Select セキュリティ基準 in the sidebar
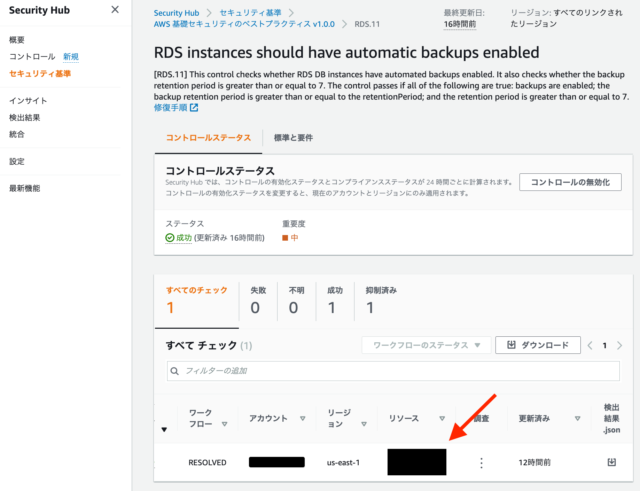This screenshot has height=491, width=640. 40,74
